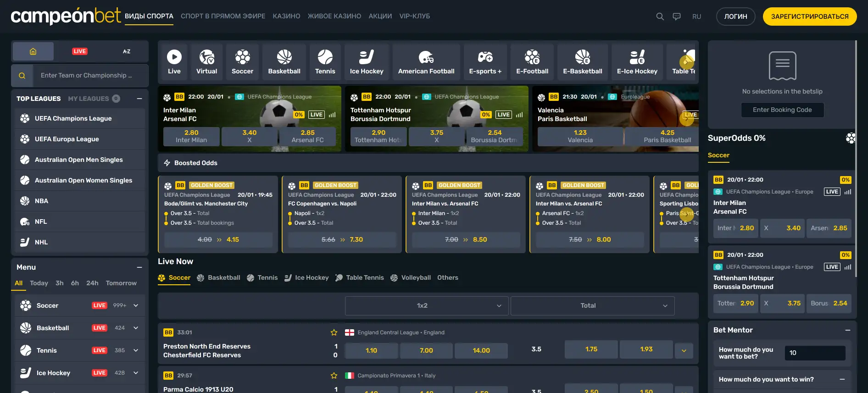This screenshot has height=393, width=868.
Task: Toggle the LIVE filter in sidebar
Action: point(80,51)
